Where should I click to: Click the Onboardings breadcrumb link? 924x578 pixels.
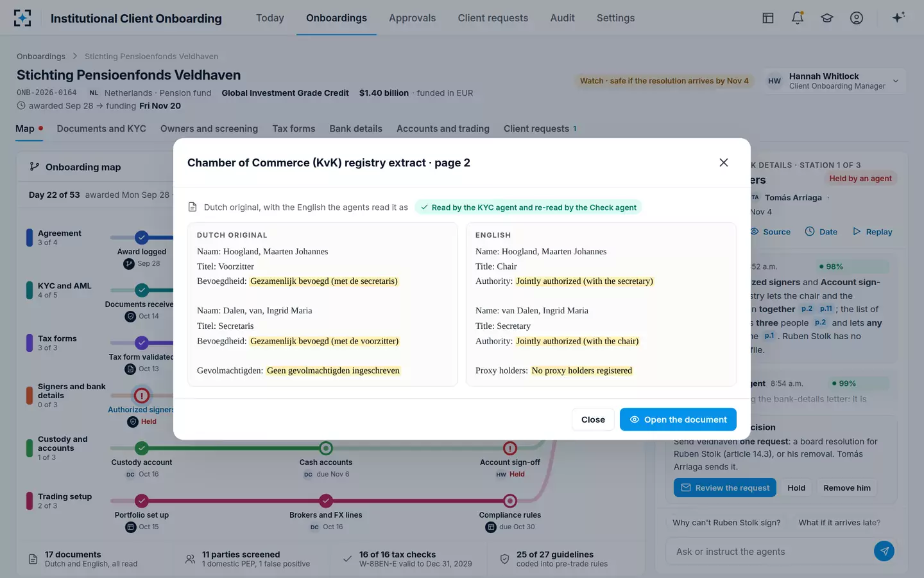[x=41, y=57]
